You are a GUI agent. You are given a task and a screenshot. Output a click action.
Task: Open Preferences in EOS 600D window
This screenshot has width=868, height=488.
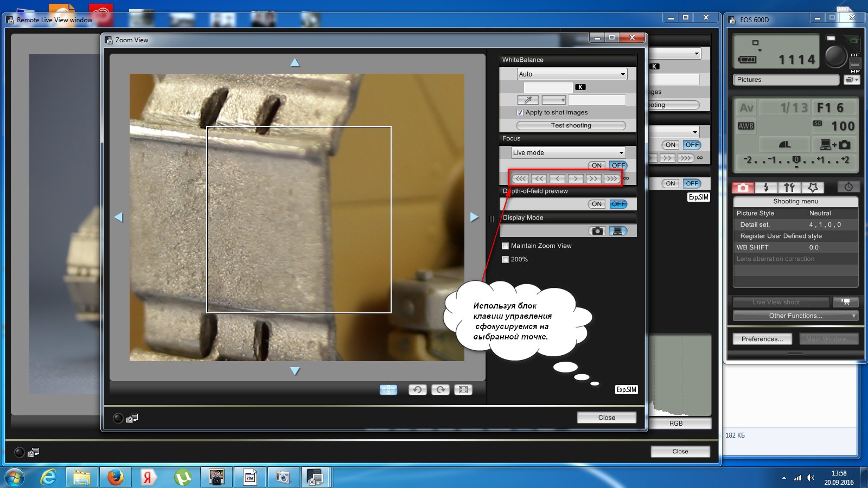click(x=762, y=339)
